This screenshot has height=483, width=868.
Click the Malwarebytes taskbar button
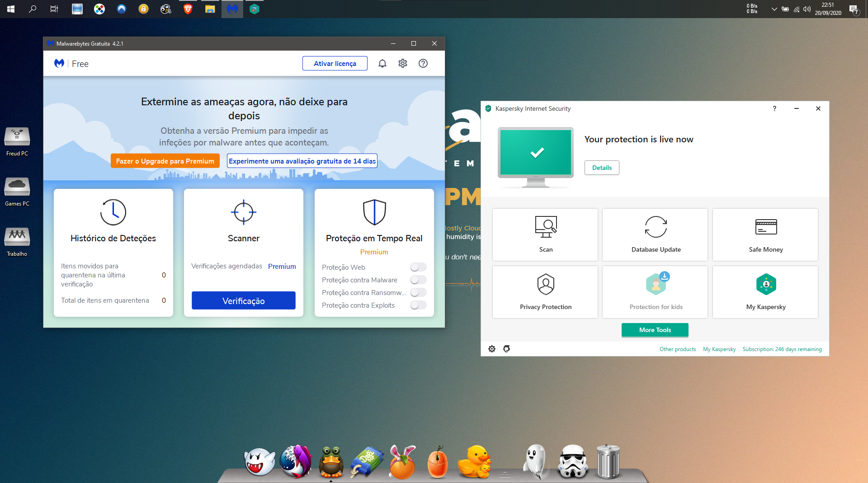click(x=232, y=9)
